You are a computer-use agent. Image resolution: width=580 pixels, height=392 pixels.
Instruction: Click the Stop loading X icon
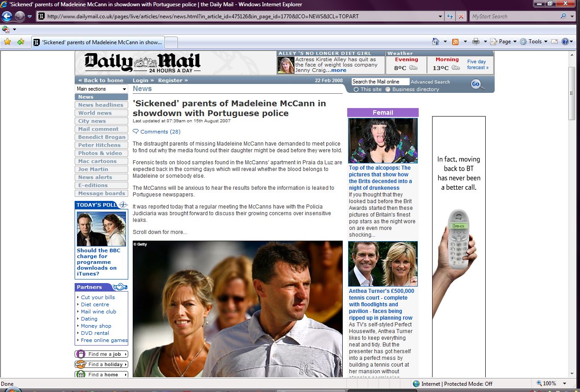point(461,17)
